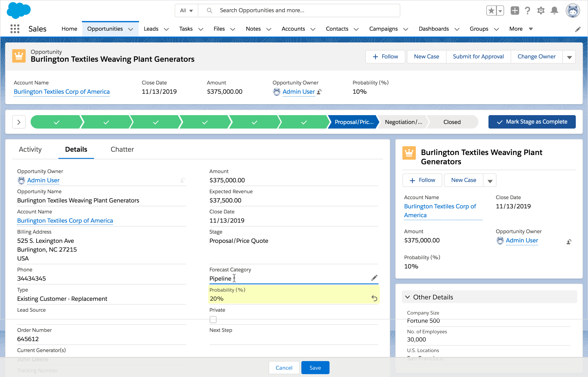Toggle the Private checkbox
Image resolution: width=588 pixels, height=377 pixels.
[213, 319]
